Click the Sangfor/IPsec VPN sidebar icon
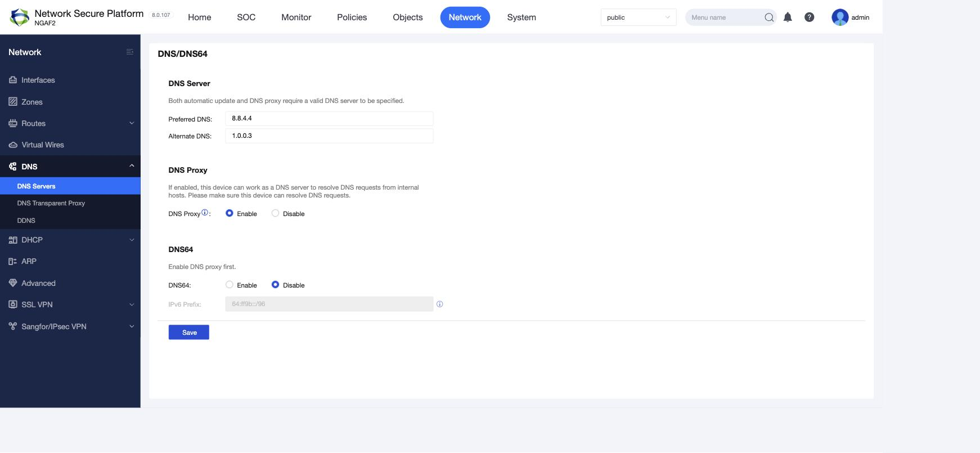Screen dimensions: 980x453 pyautogui.click(x=13, y=326)
